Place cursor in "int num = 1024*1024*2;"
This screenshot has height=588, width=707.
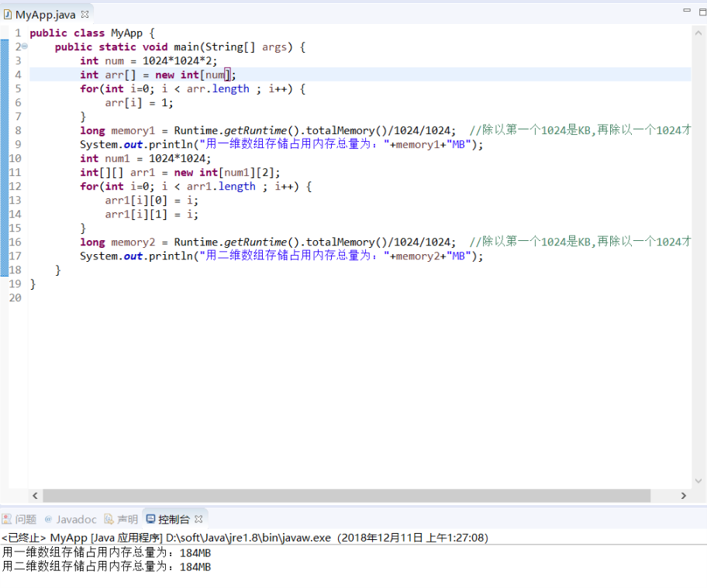click(148, 61)
